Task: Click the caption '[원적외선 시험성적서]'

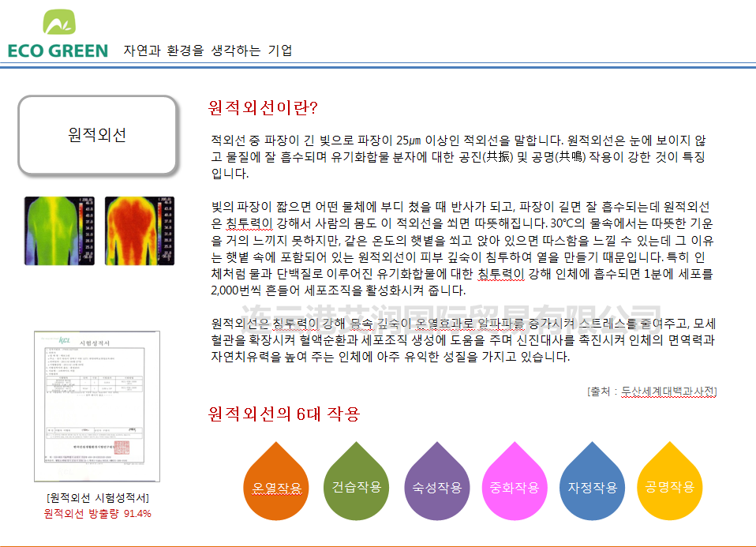Action: pos(97,498)
